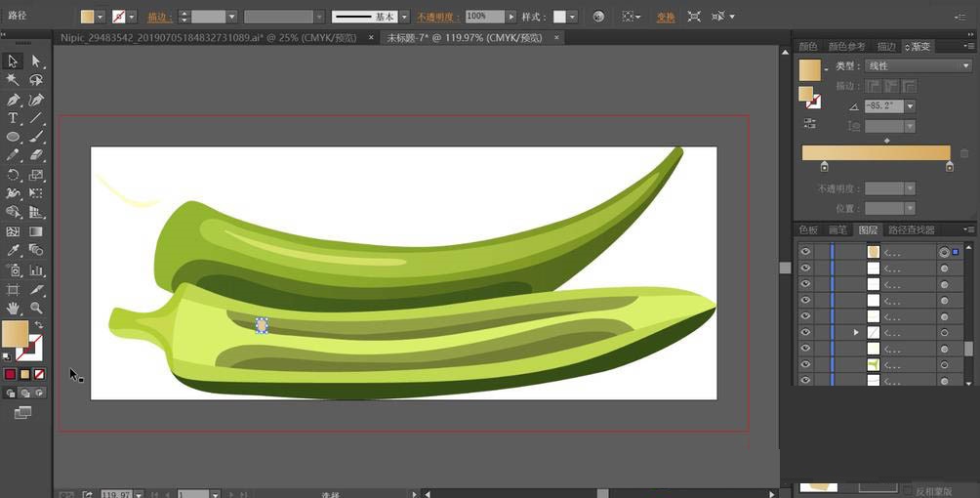Select the Hand tool
The height and width of the screenshot is (498, 980).
pos(13,308)
